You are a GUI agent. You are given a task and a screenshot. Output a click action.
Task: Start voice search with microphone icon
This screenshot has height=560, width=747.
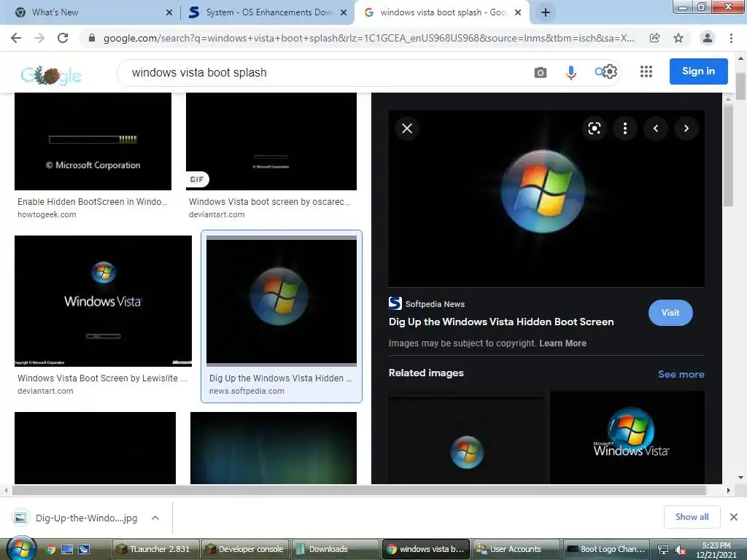[x=570, y=72]
